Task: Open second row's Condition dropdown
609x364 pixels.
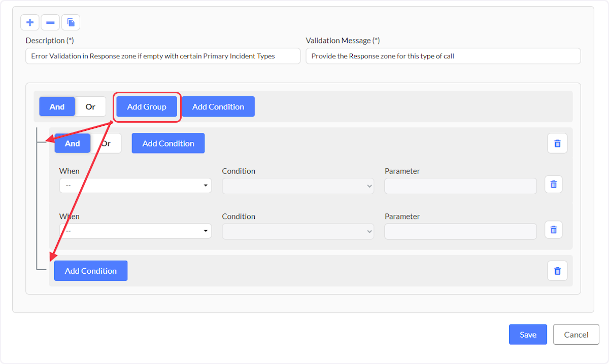Action: pyautogui.click(x=298, y=231)
